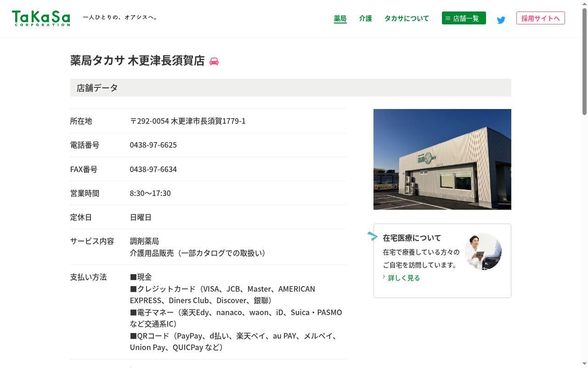This screenshot has width=588, height=368.
Task: Click the pharmacy building photo
Action: pos(442,159)
